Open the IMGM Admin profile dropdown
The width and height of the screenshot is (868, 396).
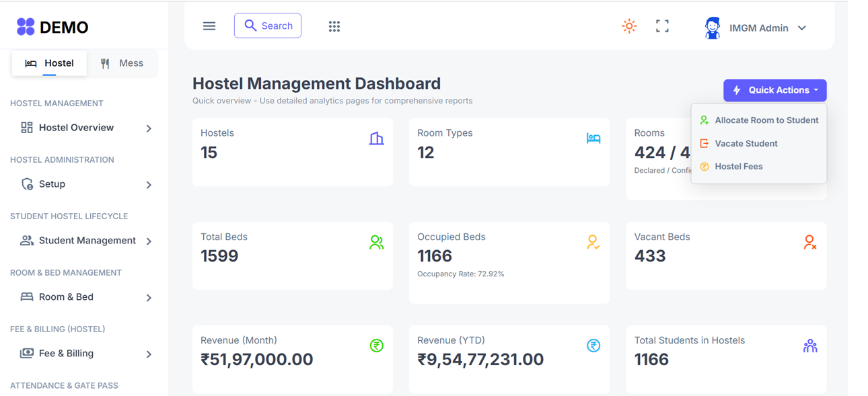point(756,28)
